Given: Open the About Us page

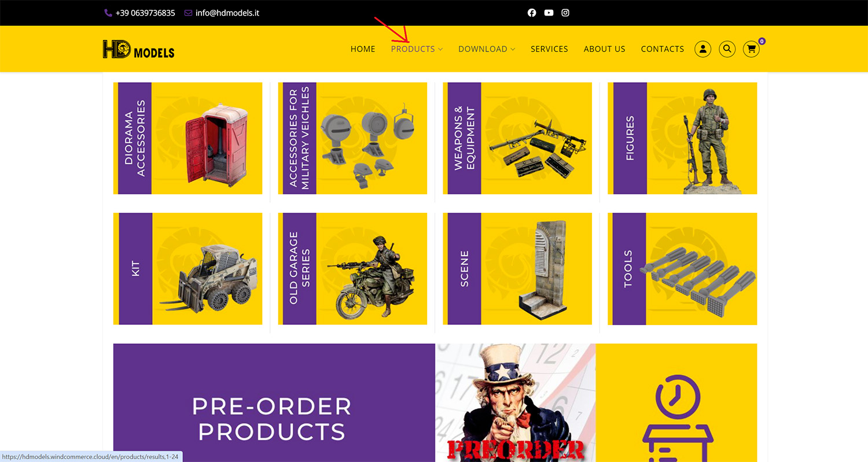Looking at the screenshot, I should (x=604, y=49).
